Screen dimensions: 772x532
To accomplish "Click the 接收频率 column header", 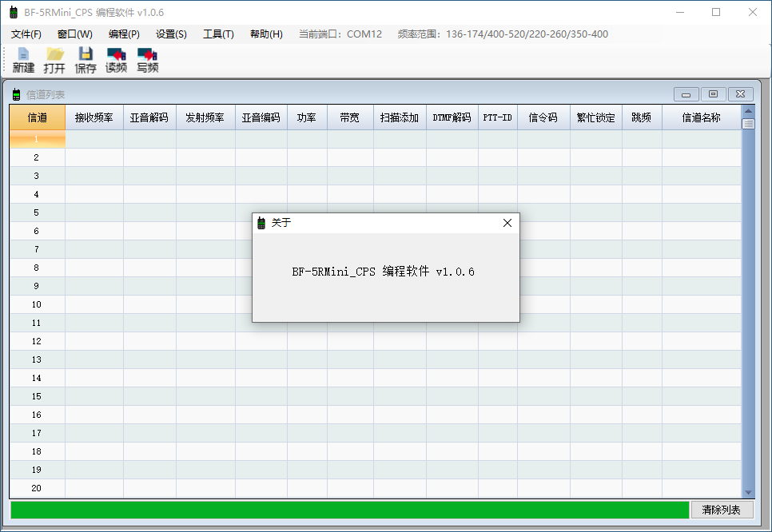I will (x=94, y=117).
